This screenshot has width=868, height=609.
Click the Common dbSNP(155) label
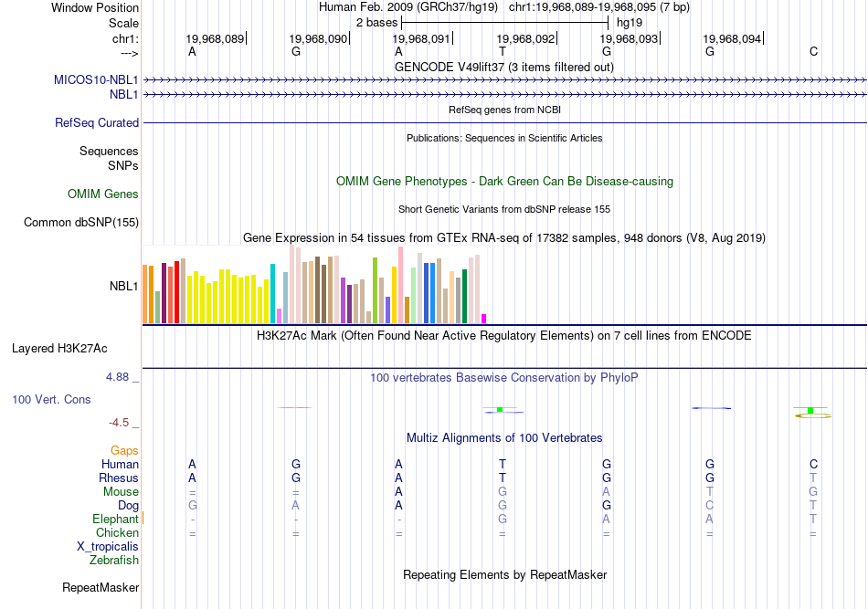[x=80, y=223]
